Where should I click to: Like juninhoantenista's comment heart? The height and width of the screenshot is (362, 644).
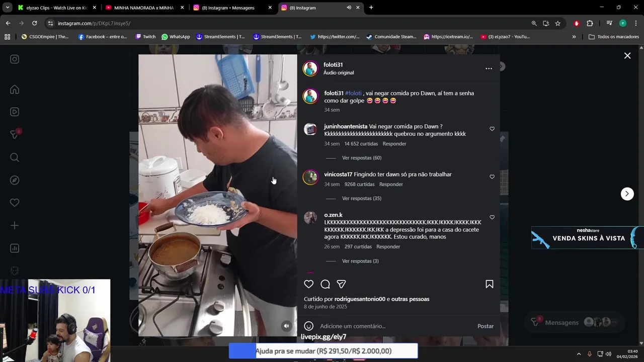[492, 129]
